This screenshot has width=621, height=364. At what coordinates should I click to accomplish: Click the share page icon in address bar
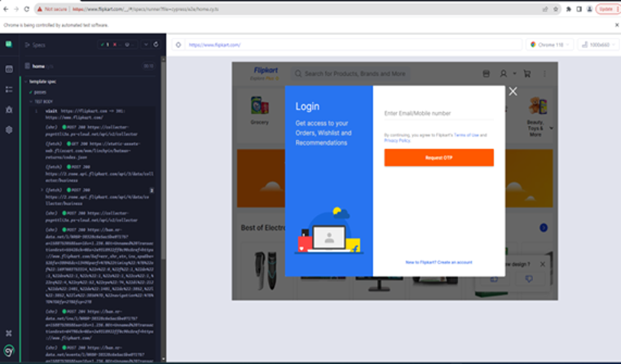[x=545, y=9]
